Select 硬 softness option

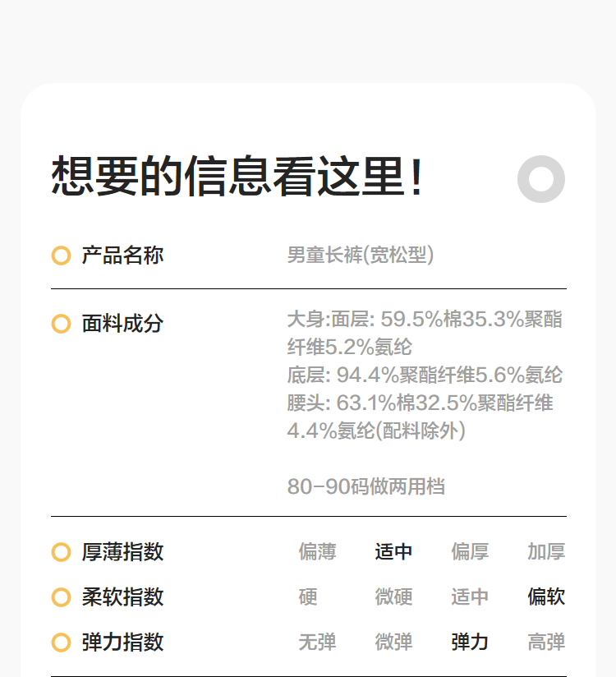[x=308, y=597]
